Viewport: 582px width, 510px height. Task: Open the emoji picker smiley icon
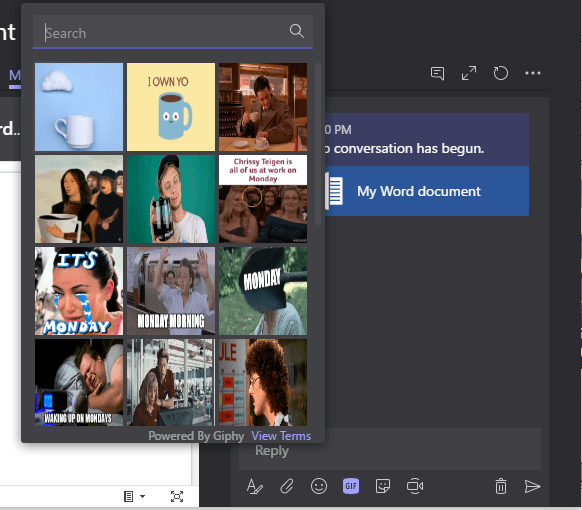coord(319,486)
